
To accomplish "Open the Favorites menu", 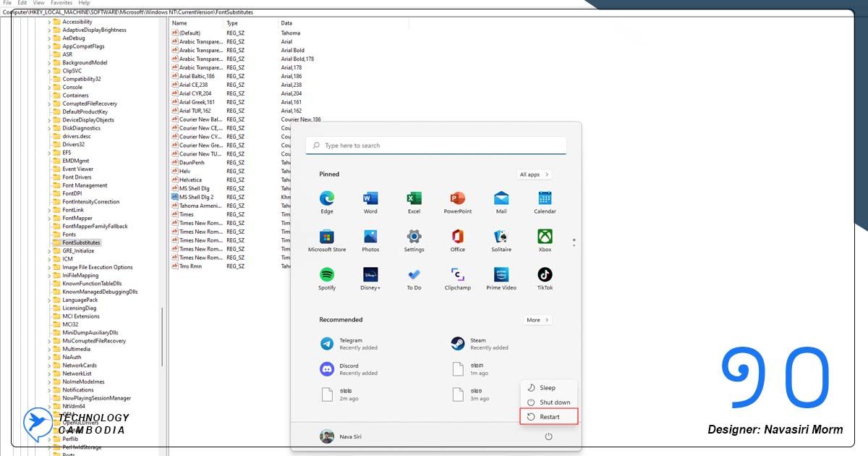I will 61,3.
